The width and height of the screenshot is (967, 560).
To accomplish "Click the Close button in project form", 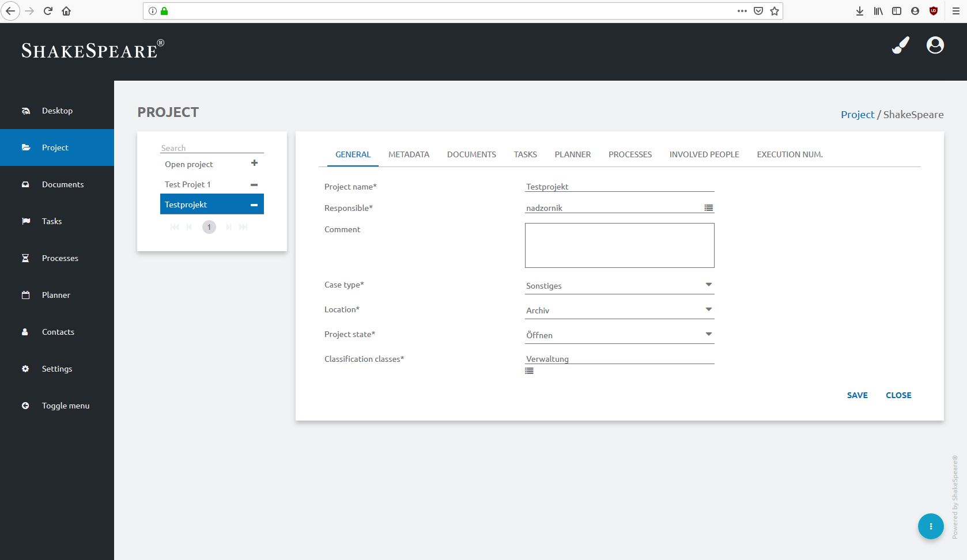I will point(898,395).
